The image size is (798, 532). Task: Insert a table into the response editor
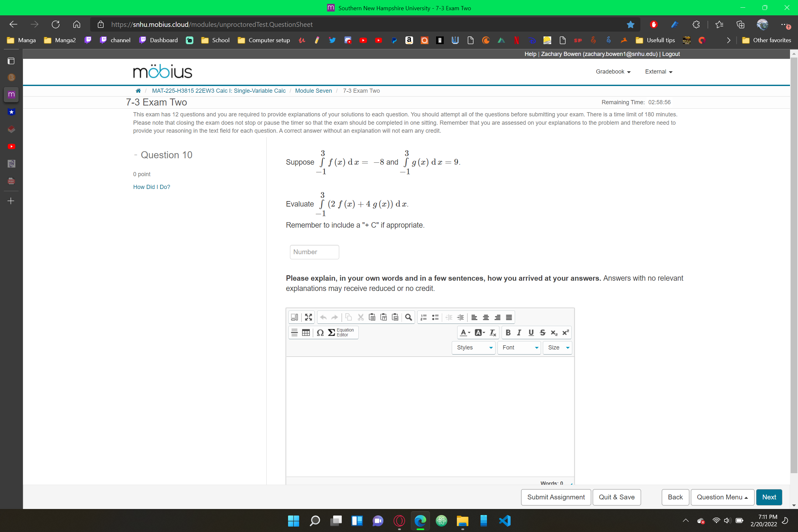point(305,333)
